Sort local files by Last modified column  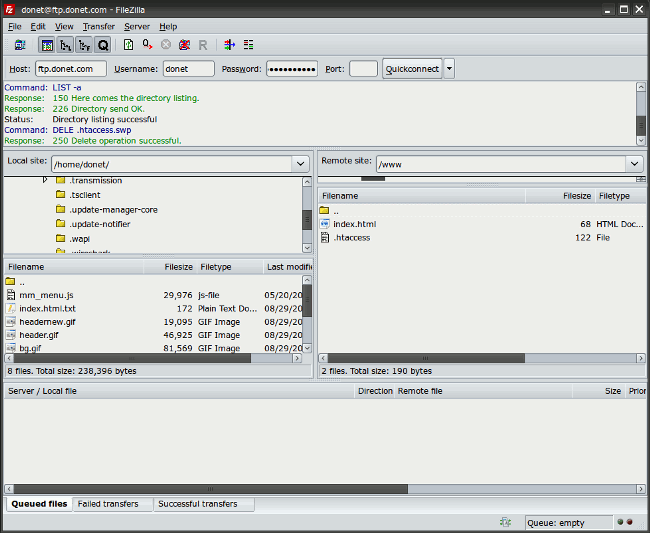289,267
